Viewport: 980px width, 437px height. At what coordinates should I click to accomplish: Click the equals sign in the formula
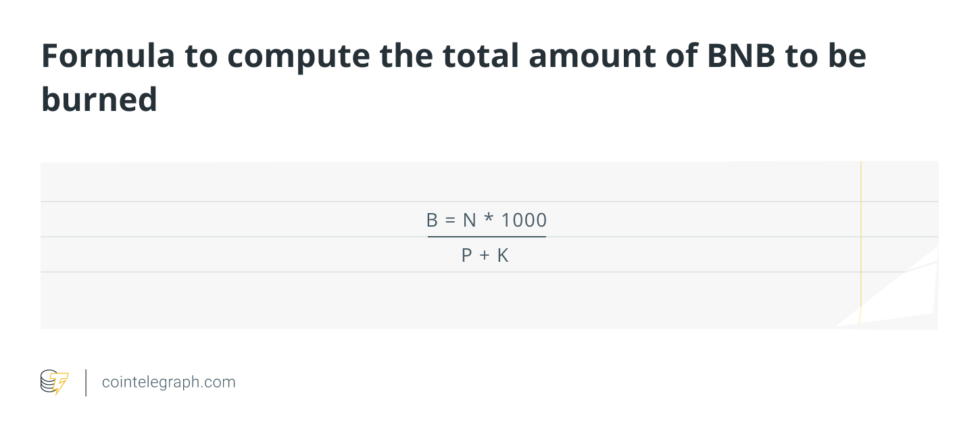pyautogui.click(x=451, y=221)
